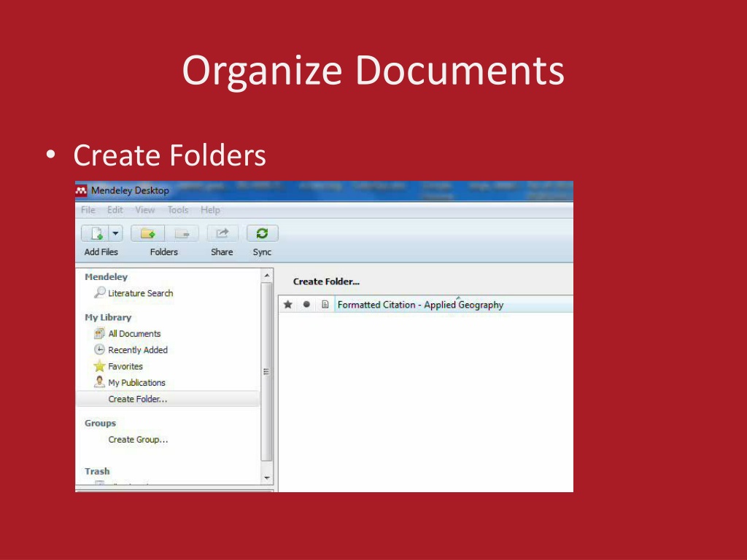Click the green Sync icon
This screenshot has width=747, height=560.
[x=262, y=233]
